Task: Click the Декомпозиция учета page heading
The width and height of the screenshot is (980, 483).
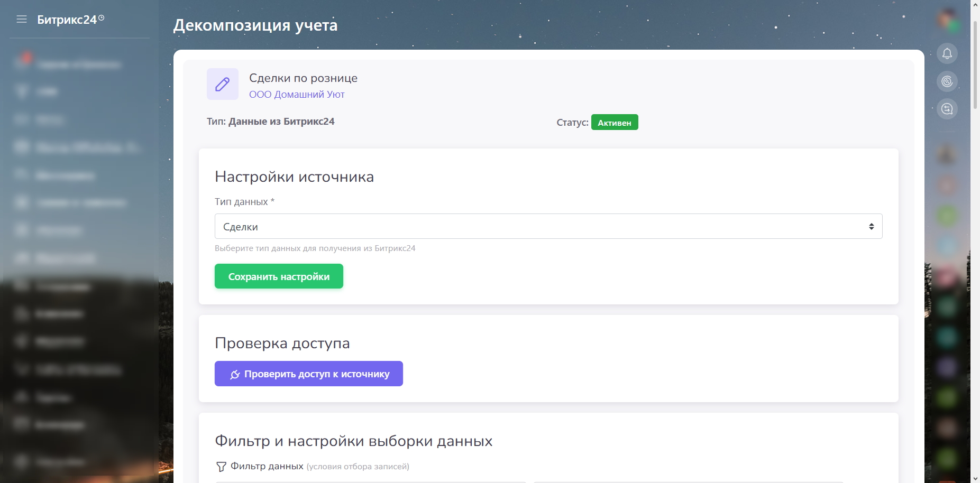Action: (255, 25)
